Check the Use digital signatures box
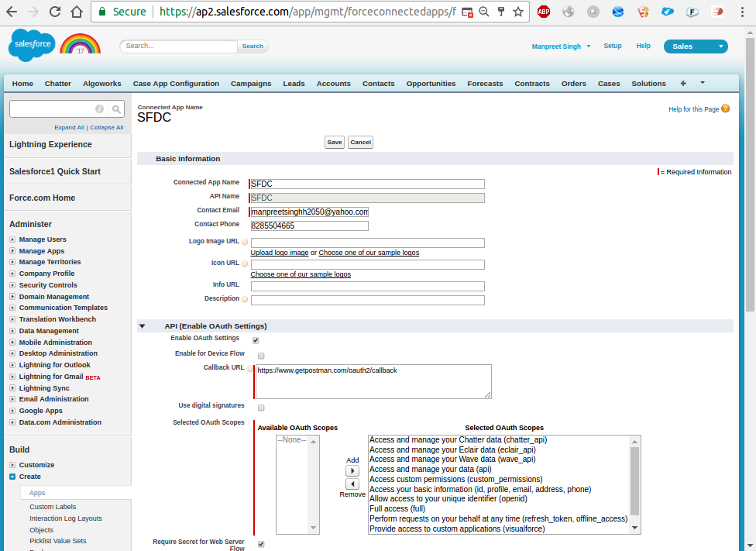The height and width of the screenshot is (551, 756). coord(261,408)
